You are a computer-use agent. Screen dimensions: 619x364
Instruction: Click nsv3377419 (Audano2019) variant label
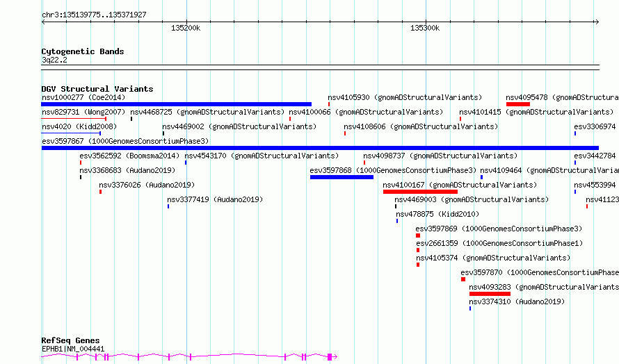pyautogui.click(x=215, y=199)
